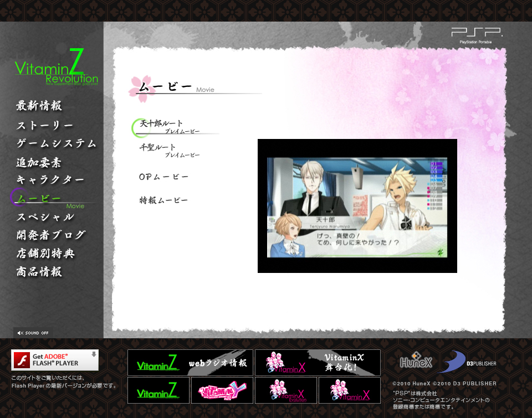Open the スペシャル special page
Screen dimensions: 532x418
pos(45,217)
